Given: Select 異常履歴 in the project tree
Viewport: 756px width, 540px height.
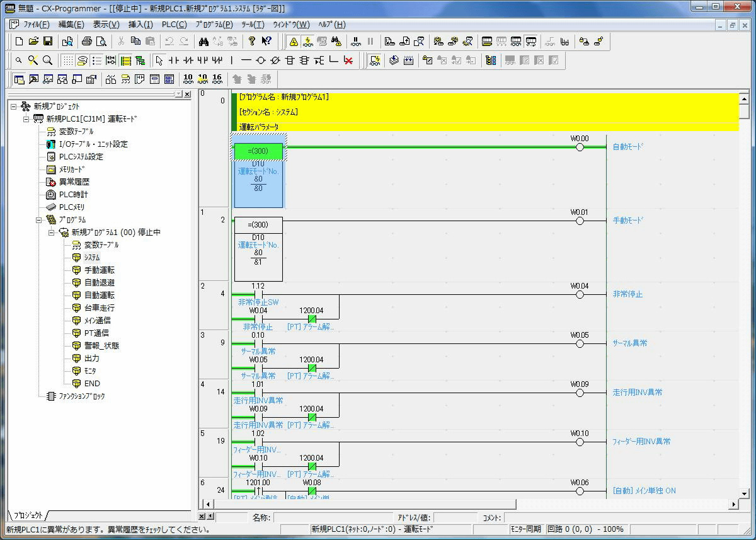Looking at the screenshot, I should [x=74, y=182].
